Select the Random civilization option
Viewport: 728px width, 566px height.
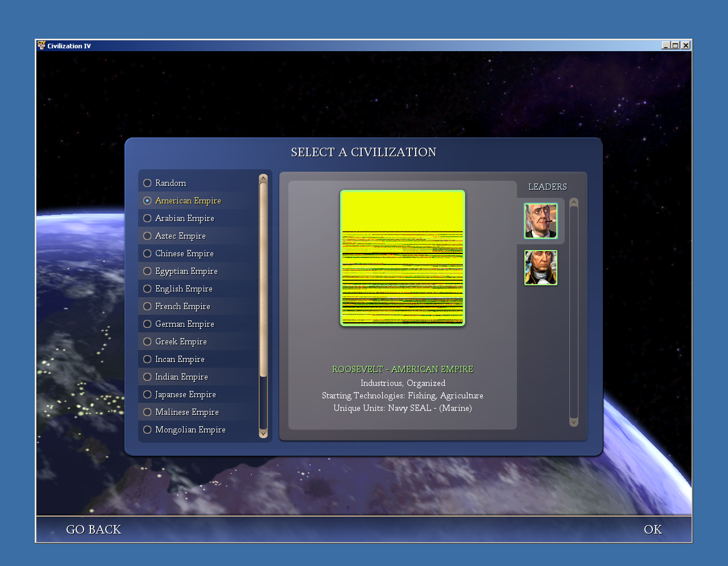click(147, 183)
